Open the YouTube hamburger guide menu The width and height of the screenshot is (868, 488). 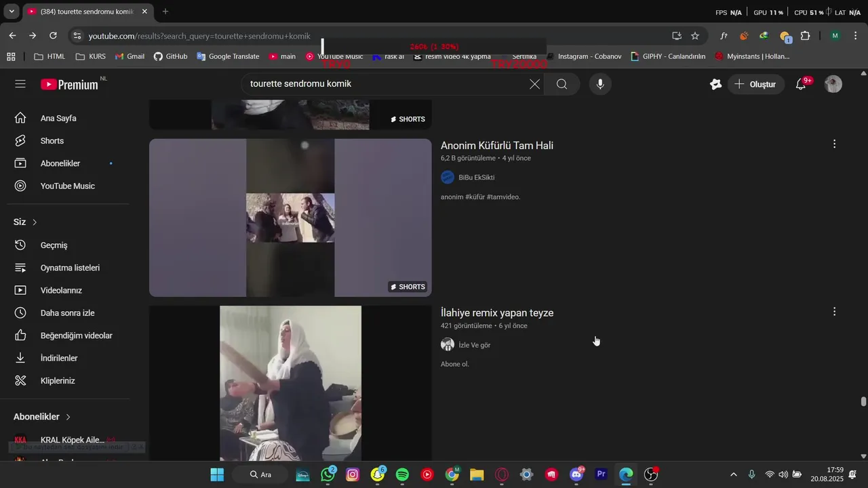pyautogui.click(x=20, y=84)
